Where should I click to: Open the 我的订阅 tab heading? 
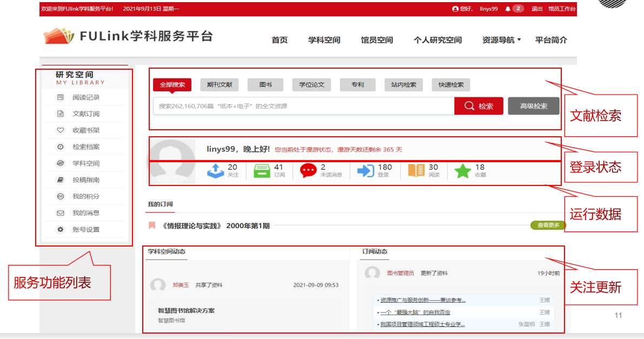click(x=160, y=204)
